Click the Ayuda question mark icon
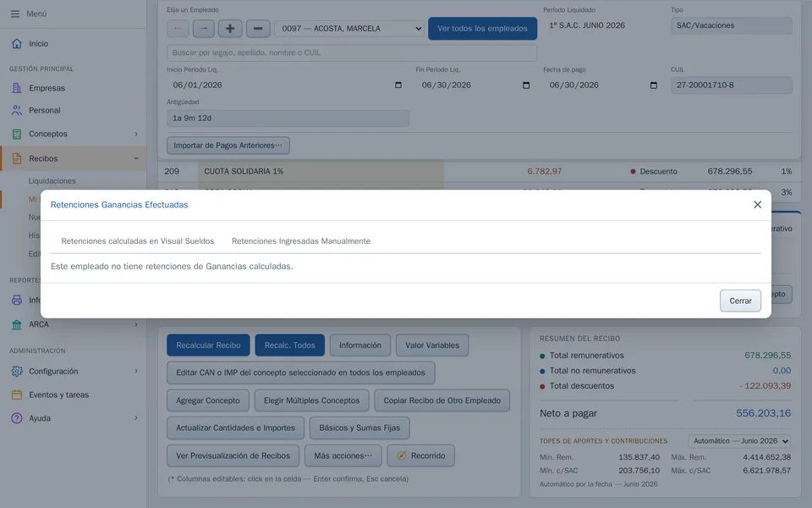Image resolution: width=812 pixels, height=508 pixels. 17,418
